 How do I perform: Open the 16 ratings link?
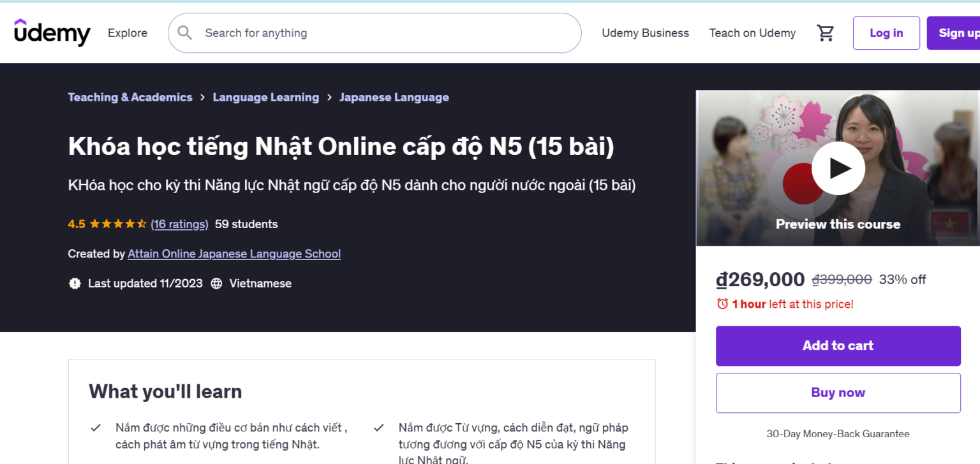tap(179, 224)
